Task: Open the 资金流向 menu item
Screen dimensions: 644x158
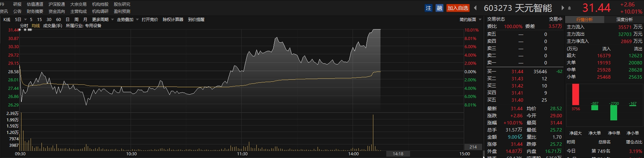Action: tap(56, 12)
